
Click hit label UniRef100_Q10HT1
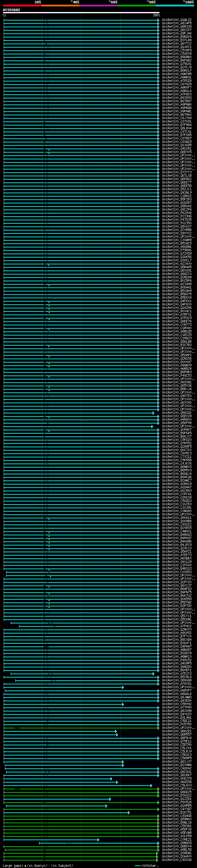pos(177,47)
